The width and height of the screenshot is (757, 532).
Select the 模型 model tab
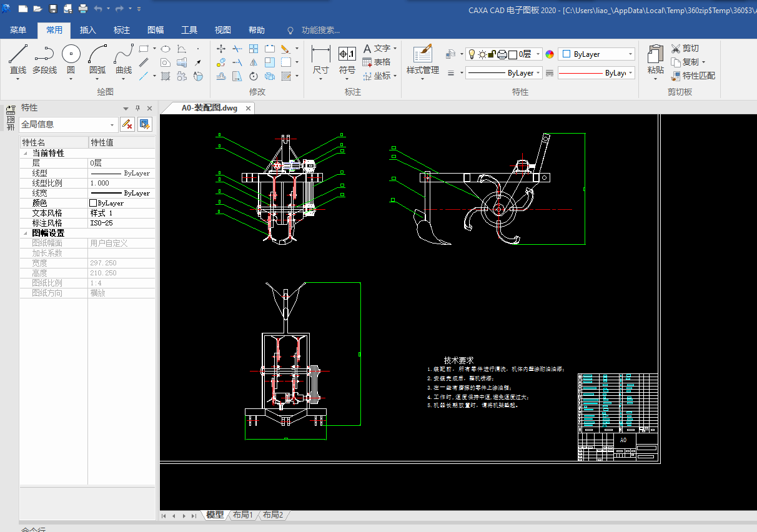point(215,515)
